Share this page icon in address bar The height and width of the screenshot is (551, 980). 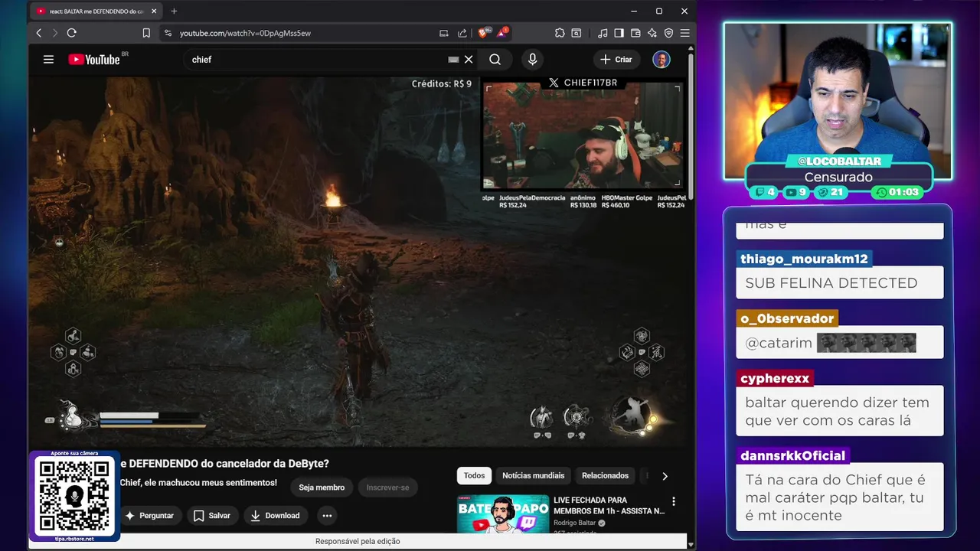(462, 33)
